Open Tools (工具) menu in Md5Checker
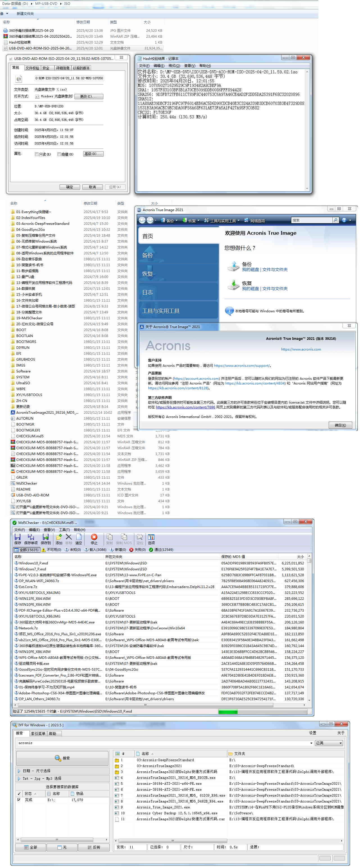 tap(64, 530)
